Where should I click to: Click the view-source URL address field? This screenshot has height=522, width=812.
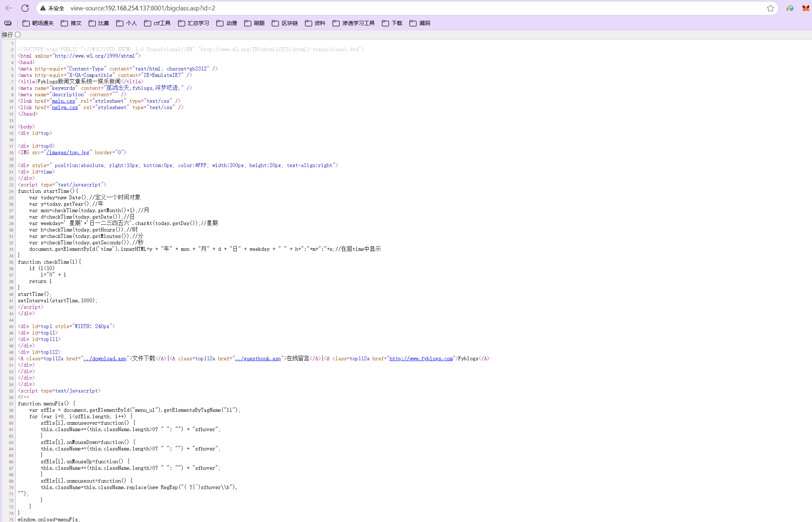coord(143,8)
